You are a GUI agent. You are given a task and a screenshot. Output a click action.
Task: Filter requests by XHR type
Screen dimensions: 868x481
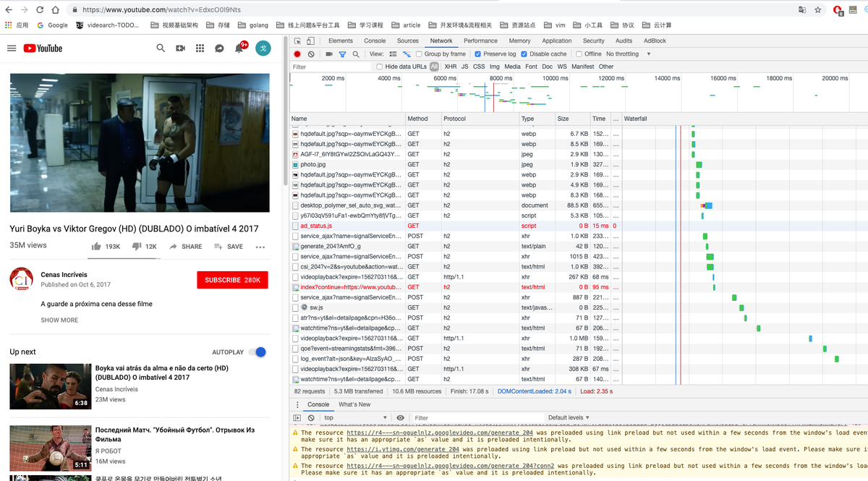451,67
